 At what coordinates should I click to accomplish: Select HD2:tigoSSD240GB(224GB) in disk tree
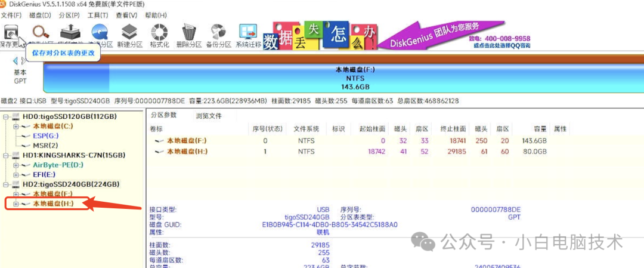[x=70, y=184]
